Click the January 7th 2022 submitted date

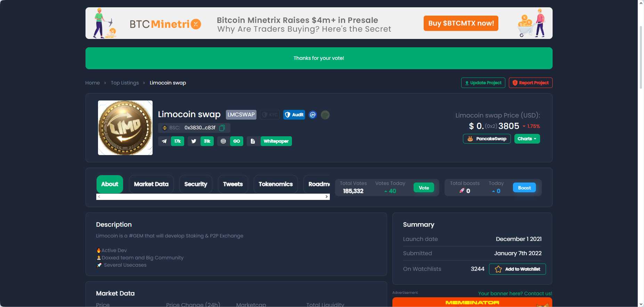tap(518, 253)
